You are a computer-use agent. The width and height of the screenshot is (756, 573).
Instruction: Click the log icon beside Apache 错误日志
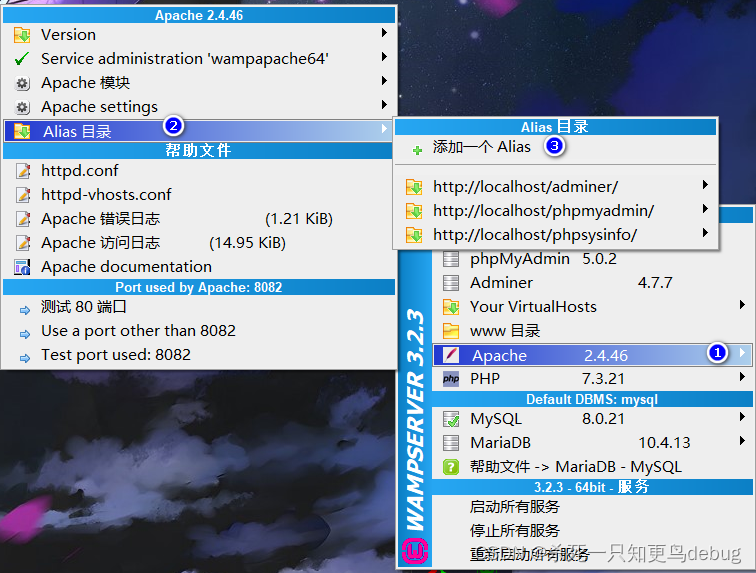pos(23,219)
